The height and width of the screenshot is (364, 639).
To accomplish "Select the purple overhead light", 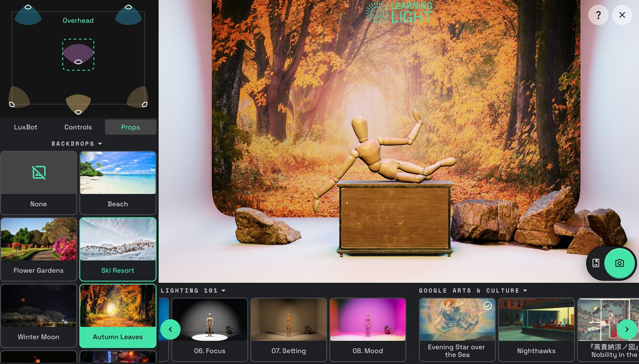I will [78, 54].
